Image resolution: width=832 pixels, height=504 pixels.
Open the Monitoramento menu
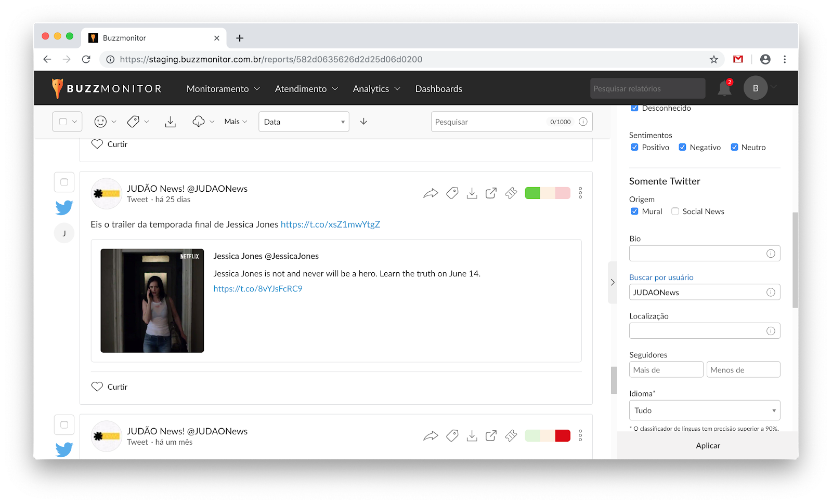coord(223,89)
